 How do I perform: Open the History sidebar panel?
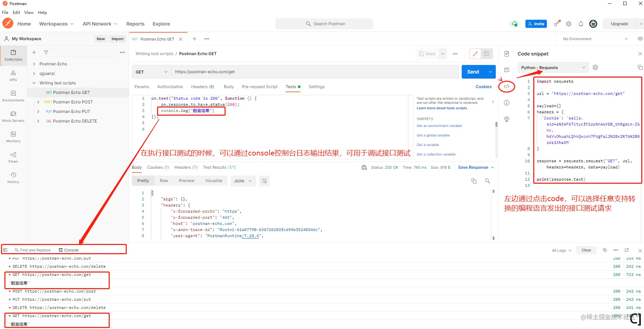(x=13, y=178)
